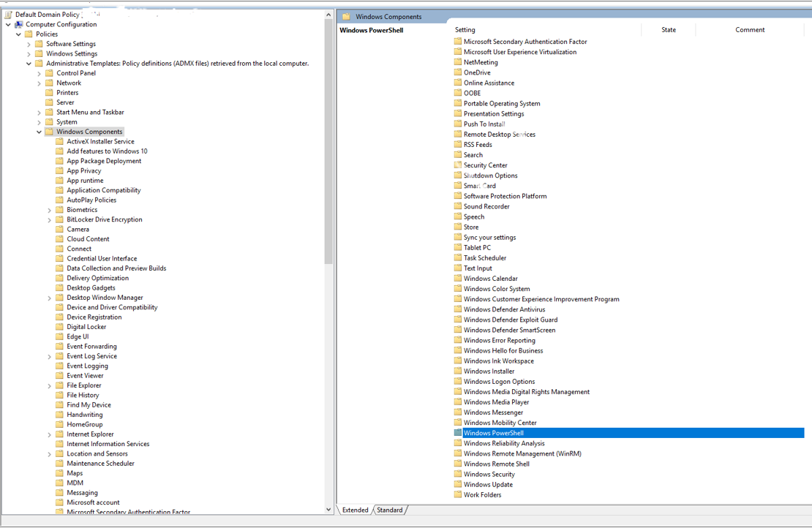This screenshot has height=528, width=812.
Task: Select "Task Scheduler" in the settings list
Action: pos(485,258)
